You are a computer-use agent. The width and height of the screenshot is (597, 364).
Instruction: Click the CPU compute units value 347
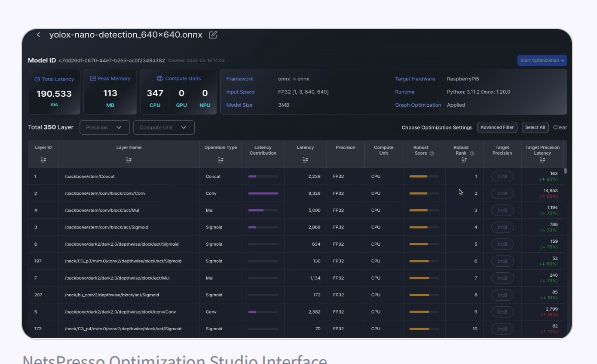(x=155, y=93)
